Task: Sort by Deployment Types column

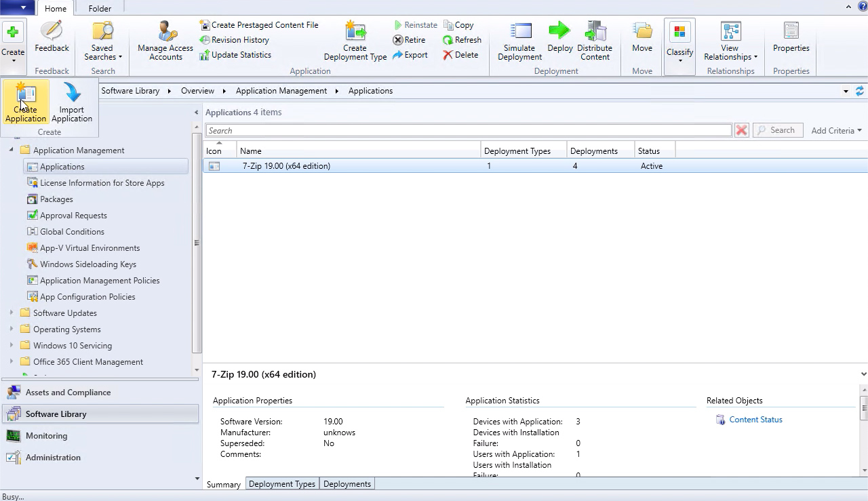Action: pyautogui.click(x=524, y=151)
